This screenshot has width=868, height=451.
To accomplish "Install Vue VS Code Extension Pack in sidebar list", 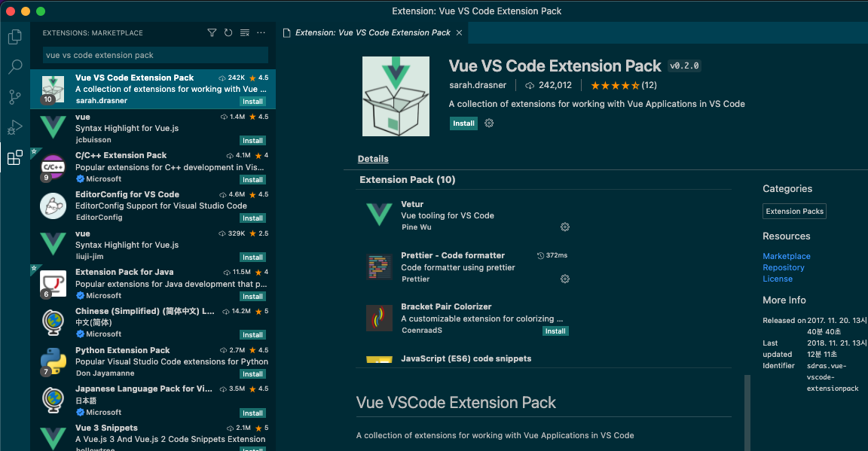I will click(252, 101).
